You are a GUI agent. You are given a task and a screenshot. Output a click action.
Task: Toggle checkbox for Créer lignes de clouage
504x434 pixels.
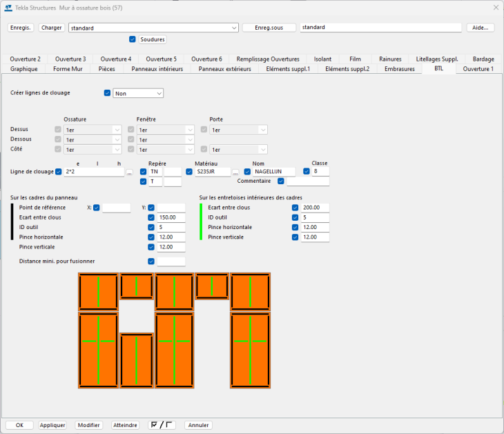coord(107,93)
